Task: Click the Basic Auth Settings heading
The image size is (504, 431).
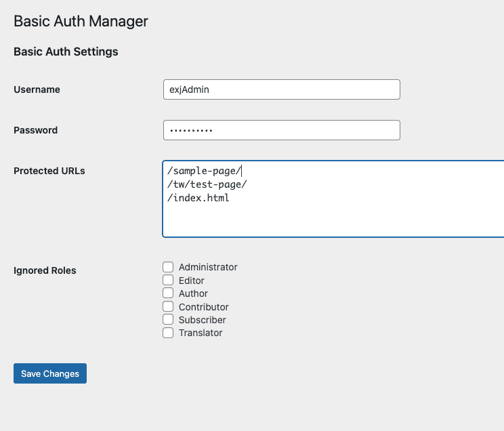Action: point(66,52)
